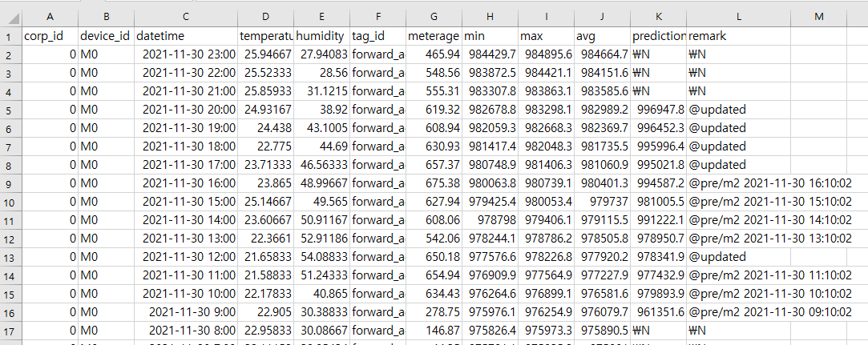Select humidity value 49.565
This screenshot has width=868, height=345.
pyautogui.click(x=322, y=201)
